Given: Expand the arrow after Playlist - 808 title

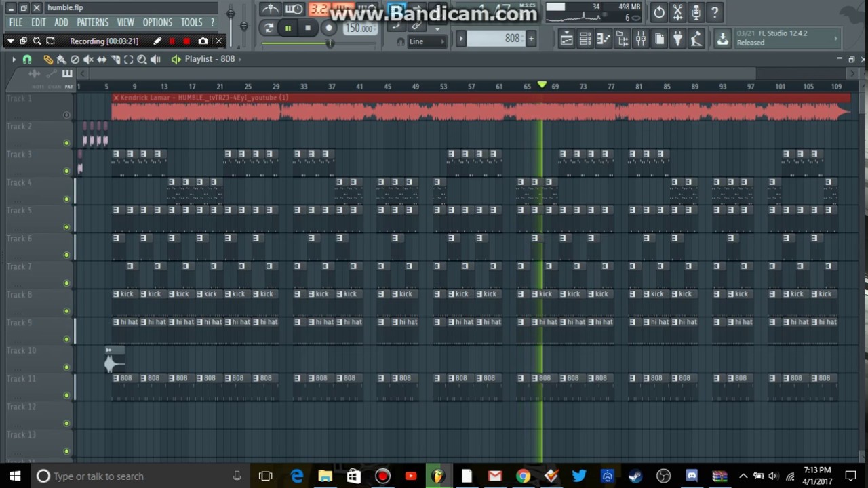Looking at the screenshot, I should [240, 59].
